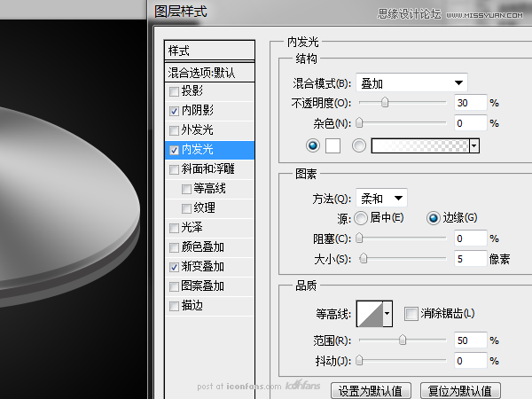
Task: Open the 方法 technique dropdown
Action: [x=381, y=198]
